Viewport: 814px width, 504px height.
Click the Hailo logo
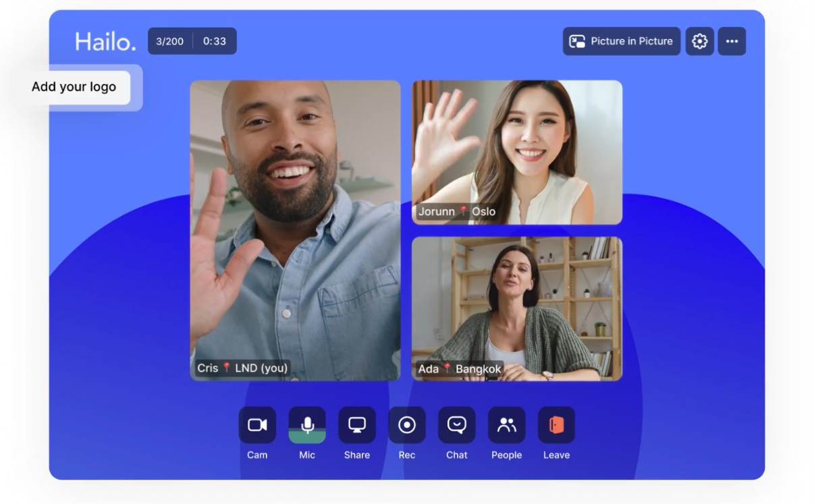pyautogui.click(x=105, y=42)
